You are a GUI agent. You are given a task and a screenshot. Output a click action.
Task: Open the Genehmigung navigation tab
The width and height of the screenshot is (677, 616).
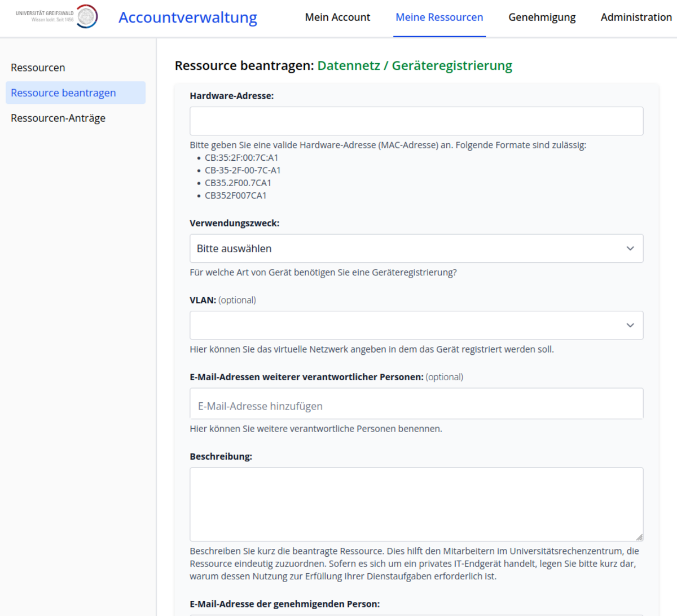click(x=542, y=17)
